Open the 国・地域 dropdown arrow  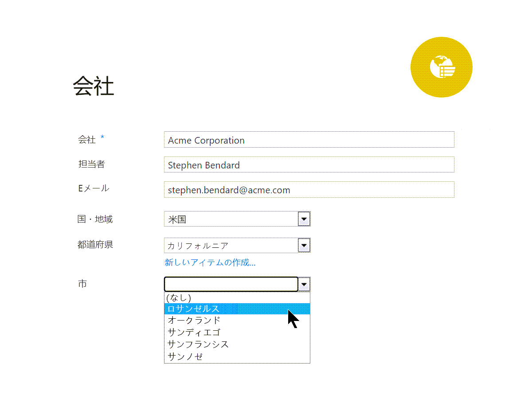tap(304, 219)
